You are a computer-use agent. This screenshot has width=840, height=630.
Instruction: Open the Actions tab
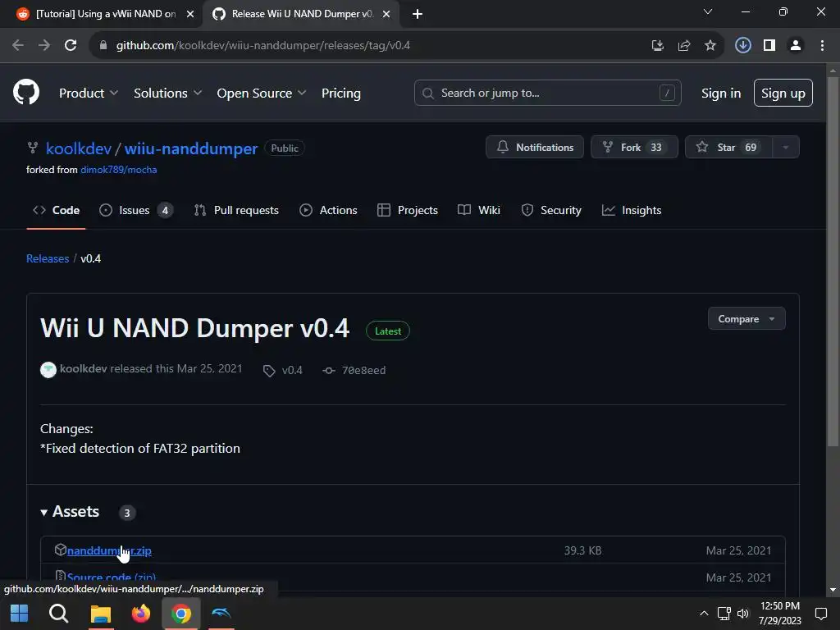(328, 210)
